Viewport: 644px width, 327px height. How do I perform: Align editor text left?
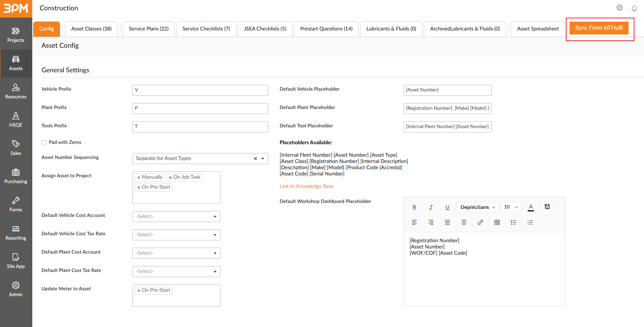[x=414, y=222]
